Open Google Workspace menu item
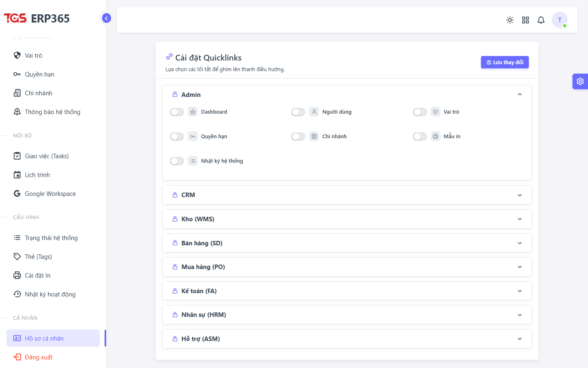Viewport: 588px width, 368px height. tap(53, 193)
